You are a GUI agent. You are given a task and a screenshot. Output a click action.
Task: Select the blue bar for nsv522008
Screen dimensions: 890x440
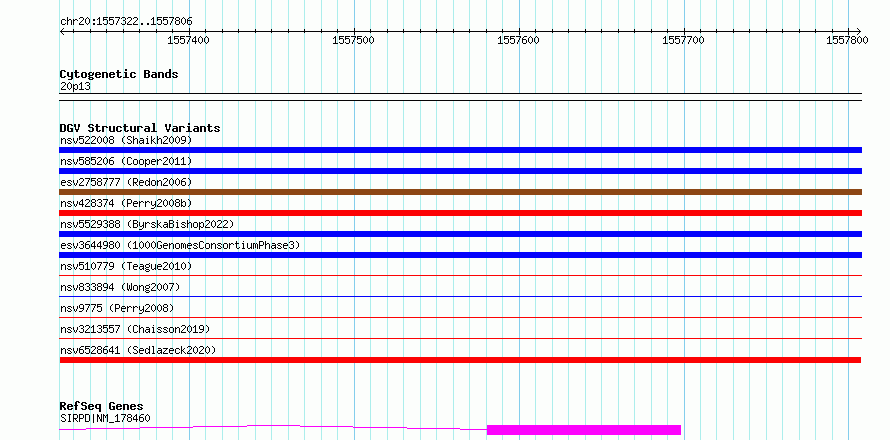pos(460,150)
